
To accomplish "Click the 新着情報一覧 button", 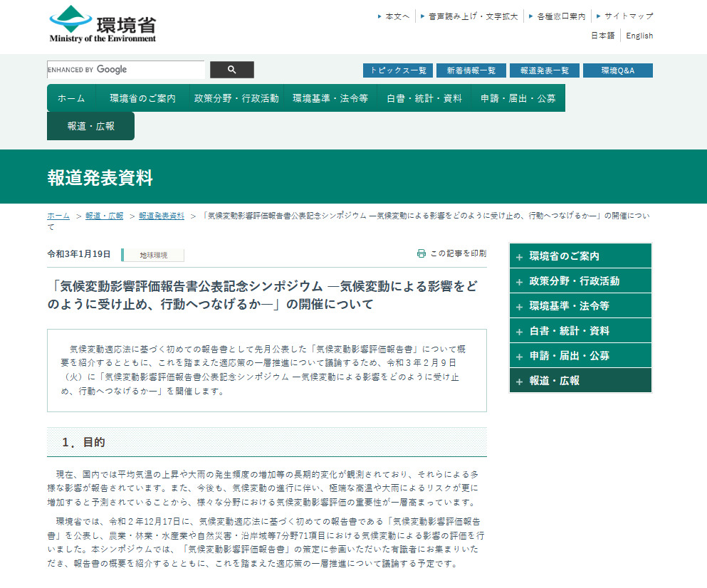I will pyautogui.click(x=471, y=70).
